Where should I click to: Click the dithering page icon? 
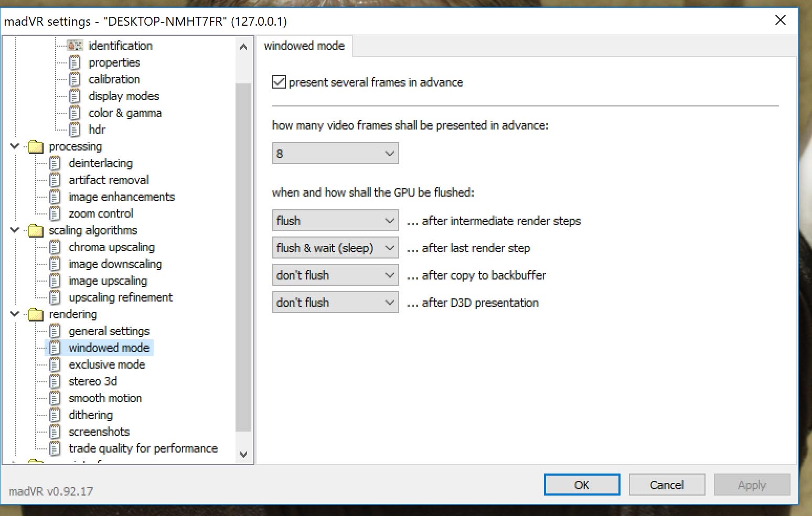click(x=55, y=415)
